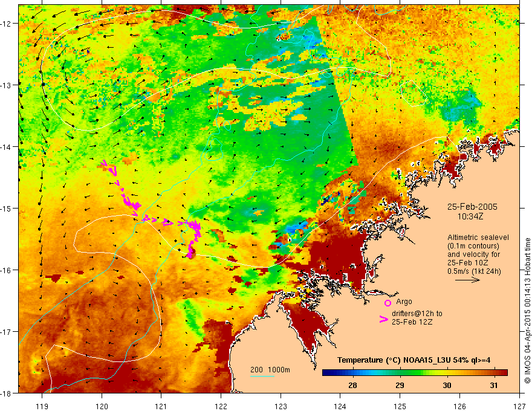Click latitude axis label -15
Image resolution: width=532 pixels, height=411 pixels.
pos(6,208)
